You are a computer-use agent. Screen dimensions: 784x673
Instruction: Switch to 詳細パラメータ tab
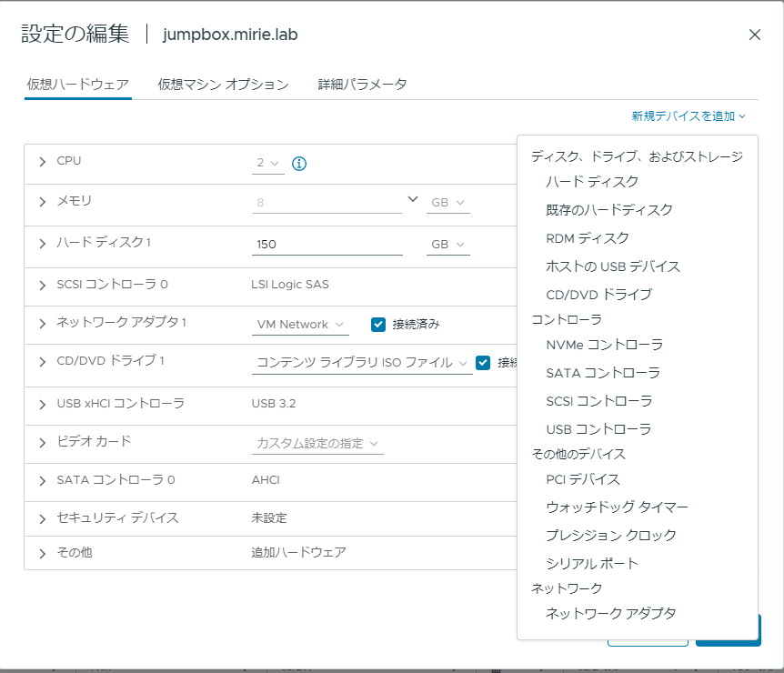362,85
